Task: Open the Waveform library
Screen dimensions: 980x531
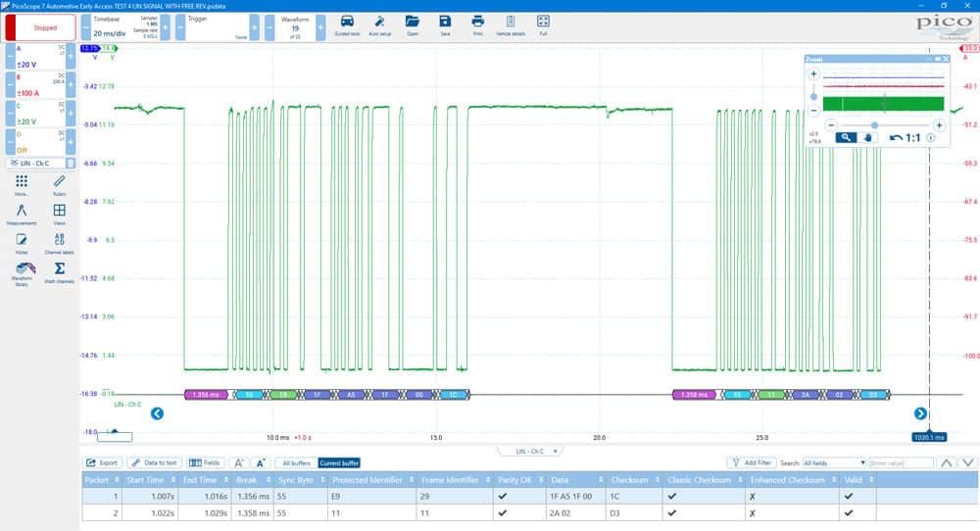Action: tap(23, 273)
